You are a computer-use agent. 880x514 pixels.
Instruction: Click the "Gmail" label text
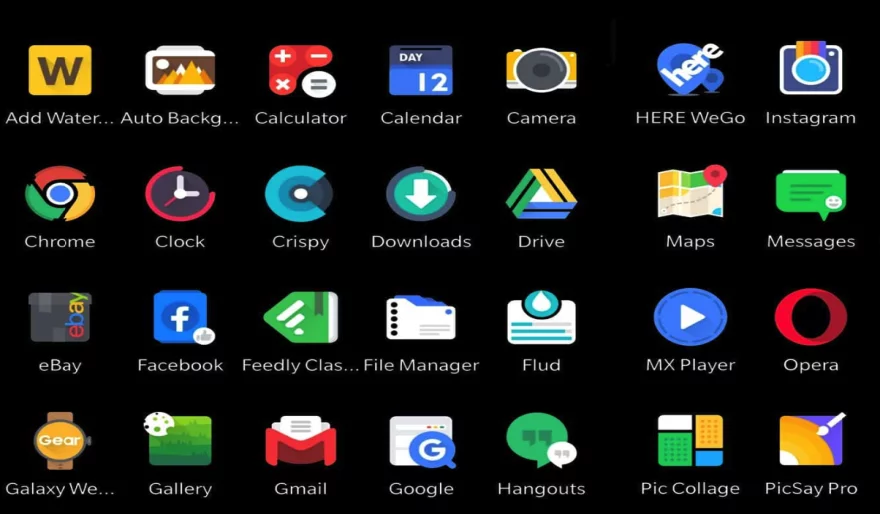pos(301,489)
